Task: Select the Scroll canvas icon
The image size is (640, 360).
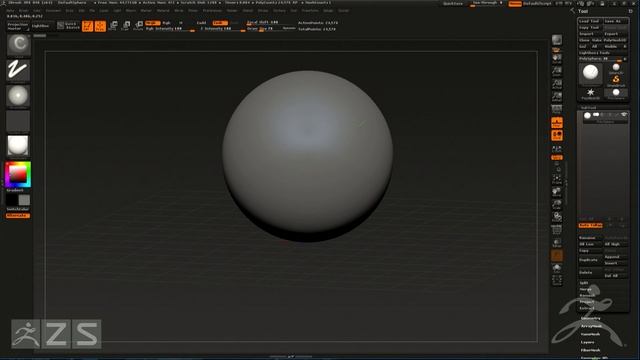Action: point(557,59)
